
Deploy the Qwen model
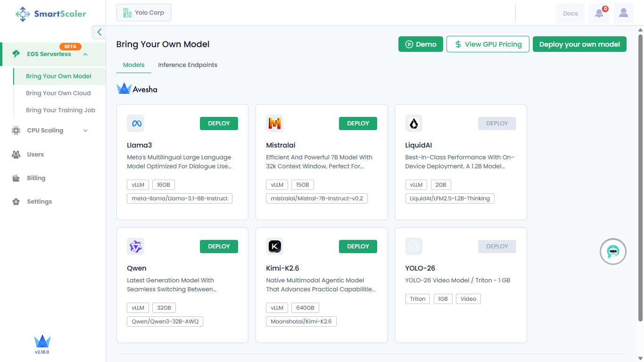point(219,247)
